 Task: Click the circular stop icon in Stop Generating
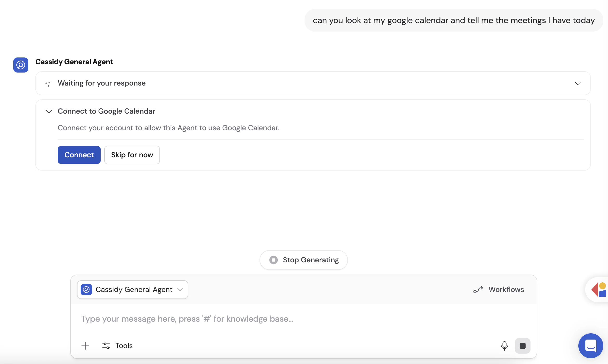click(x=273, y=260)
